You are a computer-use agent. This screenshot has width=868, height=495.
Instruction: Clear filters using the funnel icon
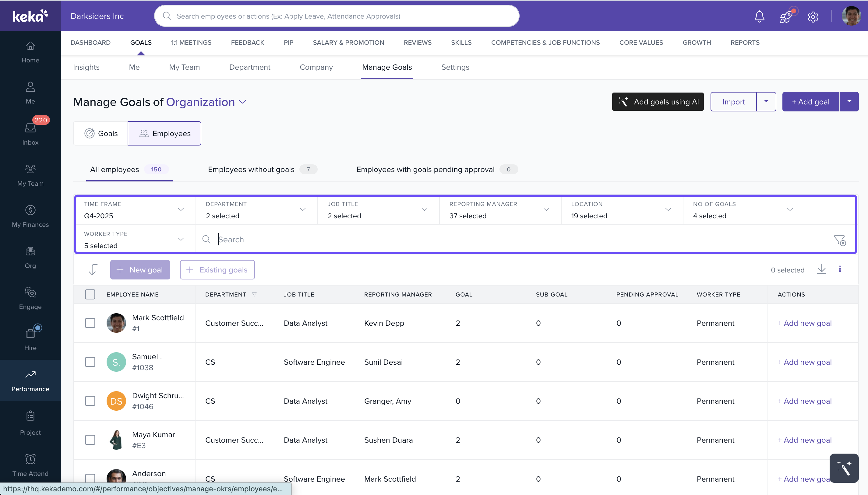click(839, 240)
